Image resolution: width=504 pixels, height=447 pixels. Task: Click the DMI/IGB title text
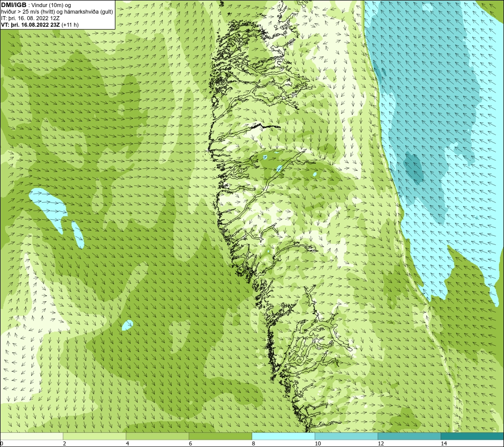[14, 5]
